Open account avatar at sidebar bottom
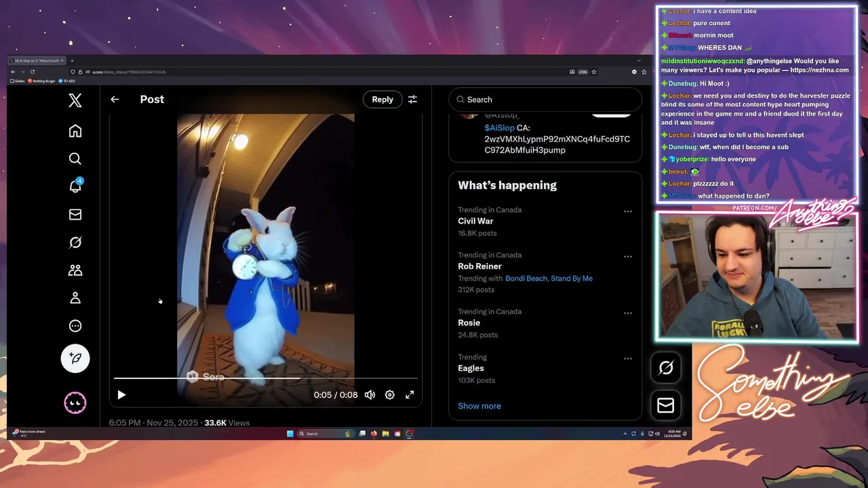The width and height of the screenshot is (868, 488). coord(75,403)
